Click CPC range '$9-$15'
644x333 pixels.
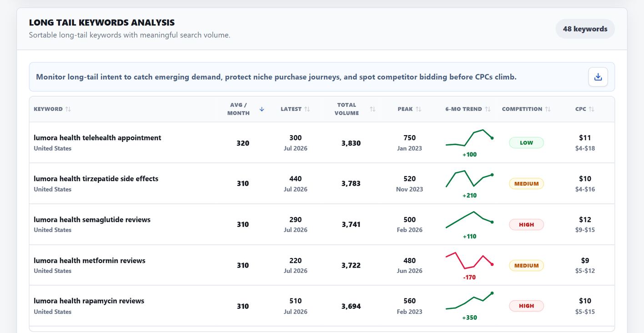(x=585, y=230)
